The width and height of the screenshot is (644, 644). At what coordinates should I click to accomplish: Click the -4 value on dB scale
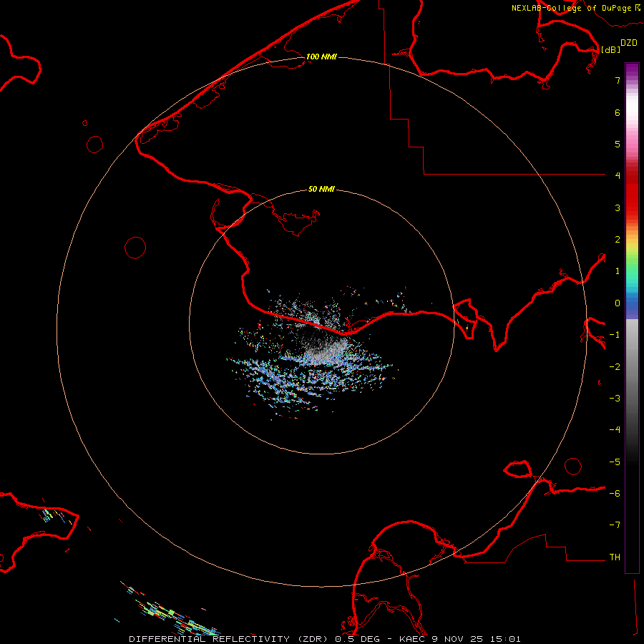(x=615, y=429)
